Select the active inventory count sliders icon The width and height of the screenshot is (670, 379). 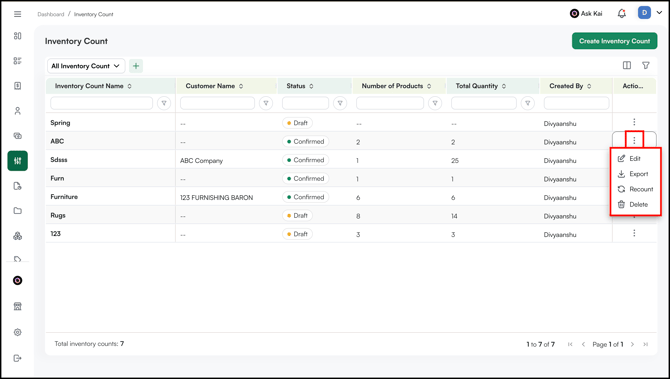coord(18,161)
